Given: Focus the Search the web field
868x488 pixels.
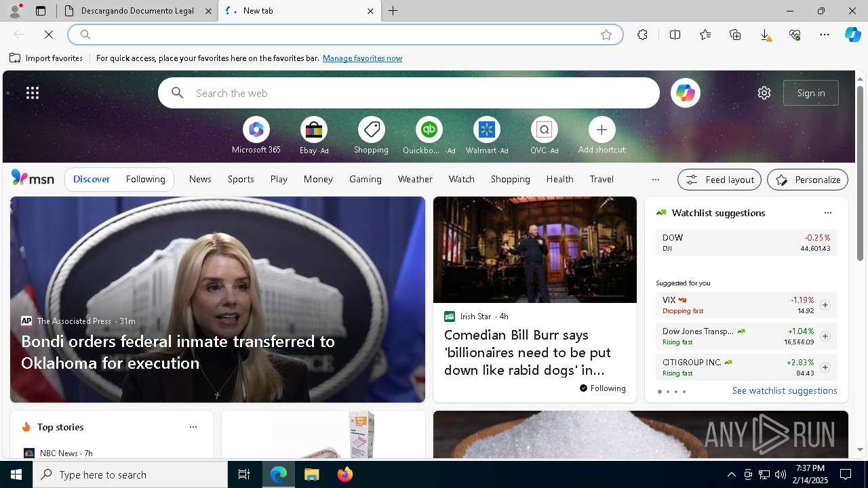Looking at the screenshot, I should pos(408,93).
